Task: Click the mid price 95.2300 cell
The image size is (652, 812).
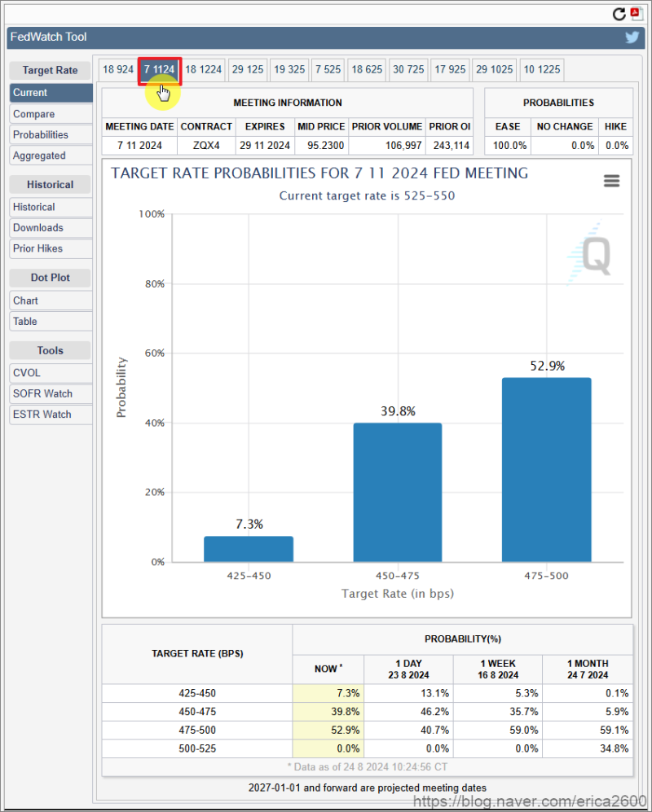Action: 321,146
